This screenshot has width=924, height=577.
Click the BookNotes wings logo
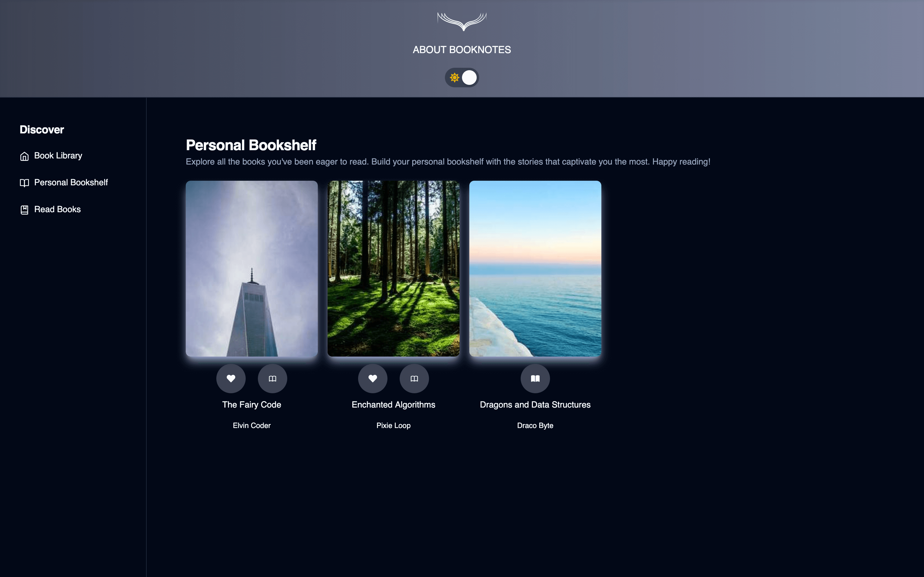pos(462,21)
